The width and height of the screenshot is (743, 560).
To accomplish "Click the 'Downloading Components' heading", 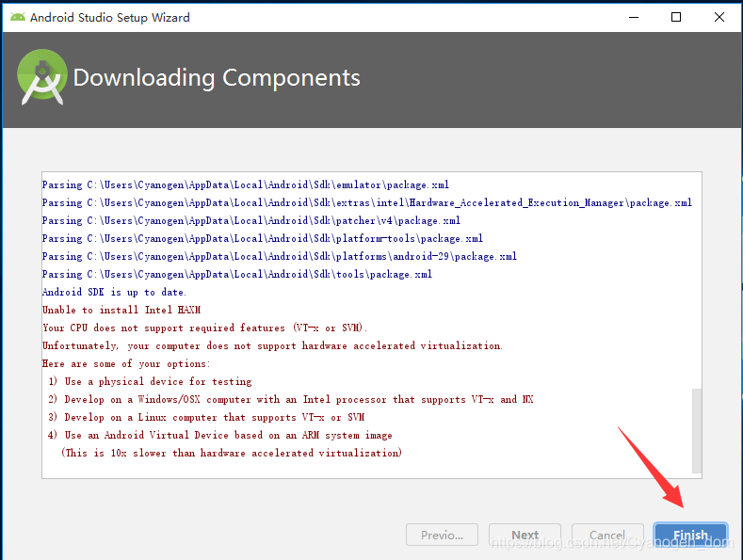I will tap(217, 78).
